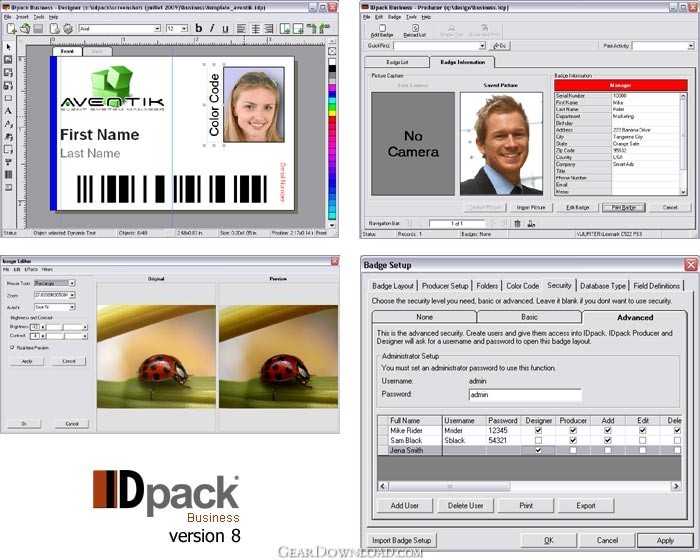This screenshot has height=560, width=700.
Task: Select the Basic security level tab
Action: pyautogui.click(x=529, y=317)
